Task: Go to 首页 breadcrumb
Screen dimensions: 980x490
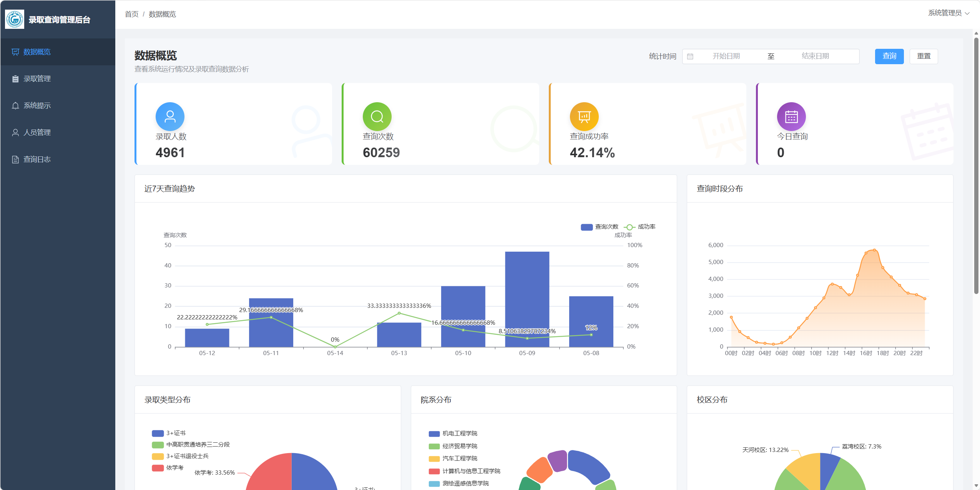Action: coord(131,14)
